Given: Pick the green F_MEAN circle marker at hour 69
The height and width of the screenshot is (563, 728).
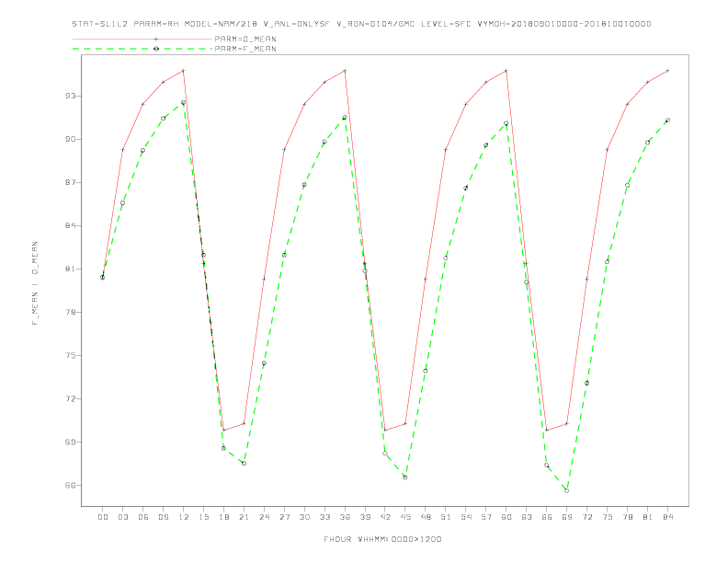Looking at the screenshot, I should [x=567, y=490].
